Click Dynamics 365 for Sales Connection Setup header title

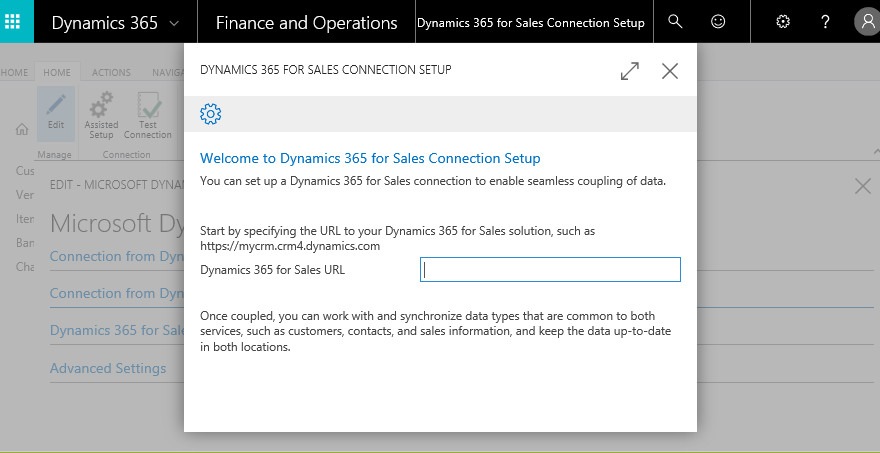531,23
